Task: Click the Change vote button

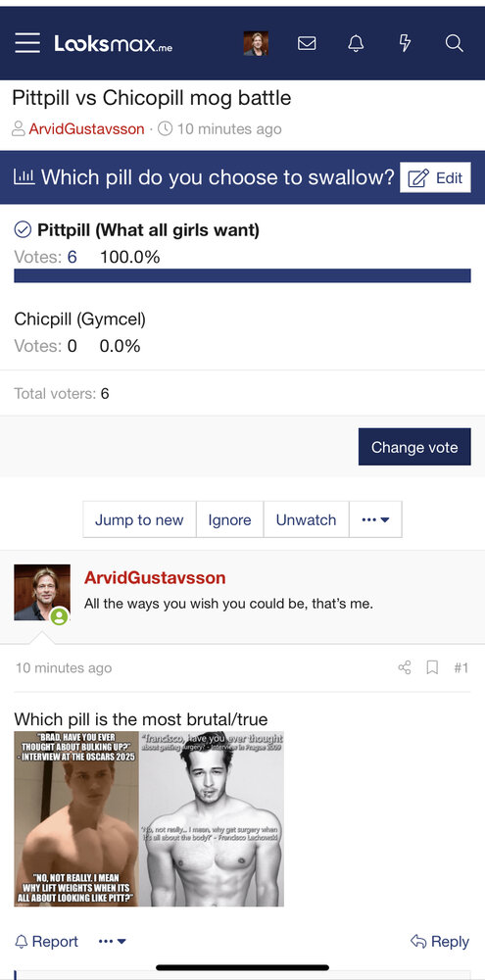Action: coord(414,447)
